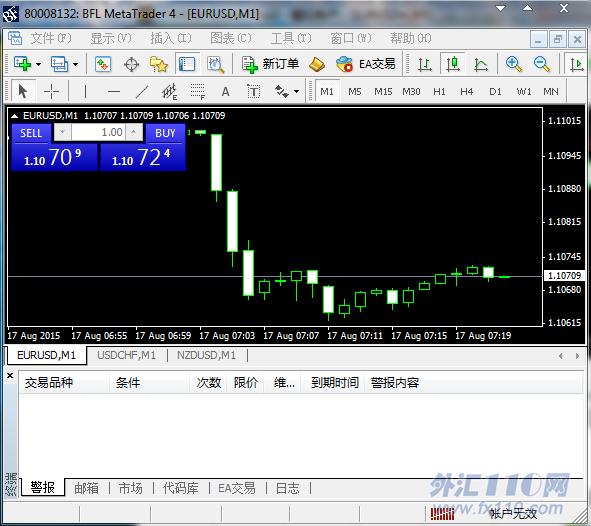
Task: Sort by 交易品种 column header
Action: pos(64,383)
